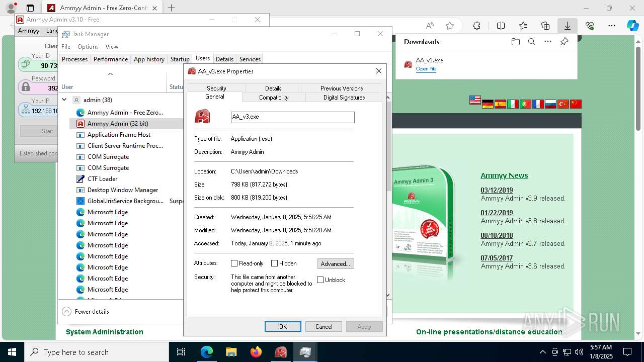Image resolution: width=644 pixels, height=362 pixels.
Task: Open the Digital Signatures tab
Action: (x=344, y=97)
